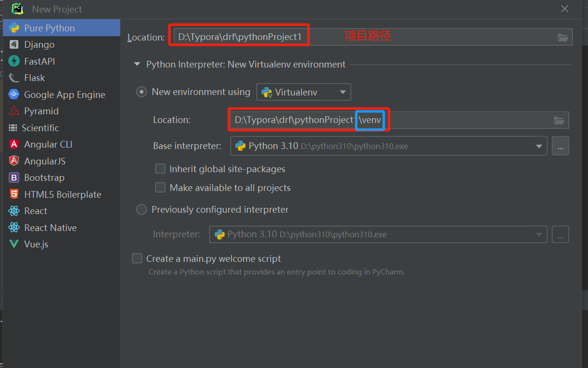This screenshot has height=368, width=588.
Task: Expand the Base interpreter dropdown
Action: [539, 146]
